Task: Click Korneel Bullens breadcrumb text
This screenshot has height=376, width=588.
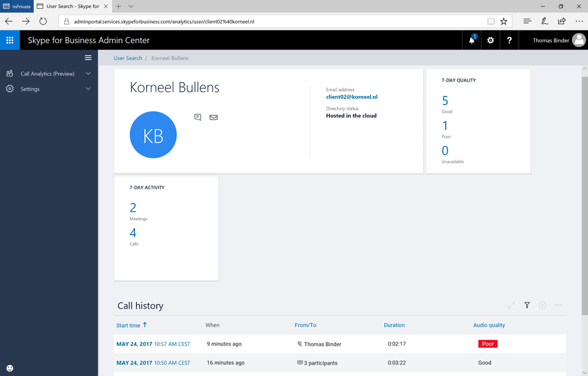Action: pyautogui.click(x=170, y=58)
